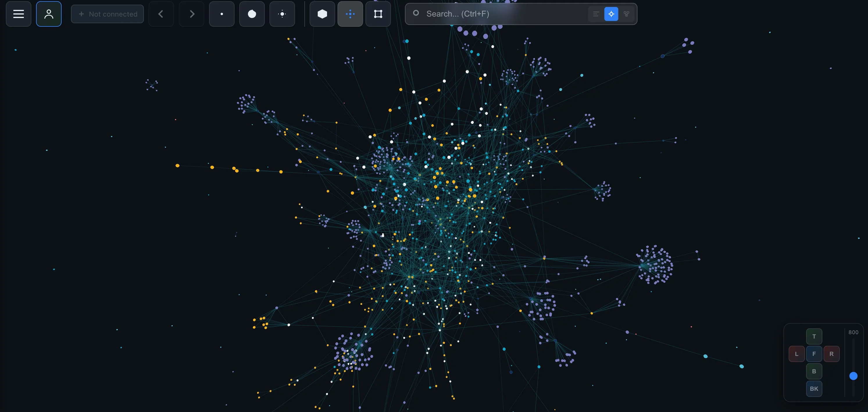
Task: Click the magnifier icon in the search bar
Action: [x=415, y=14]
